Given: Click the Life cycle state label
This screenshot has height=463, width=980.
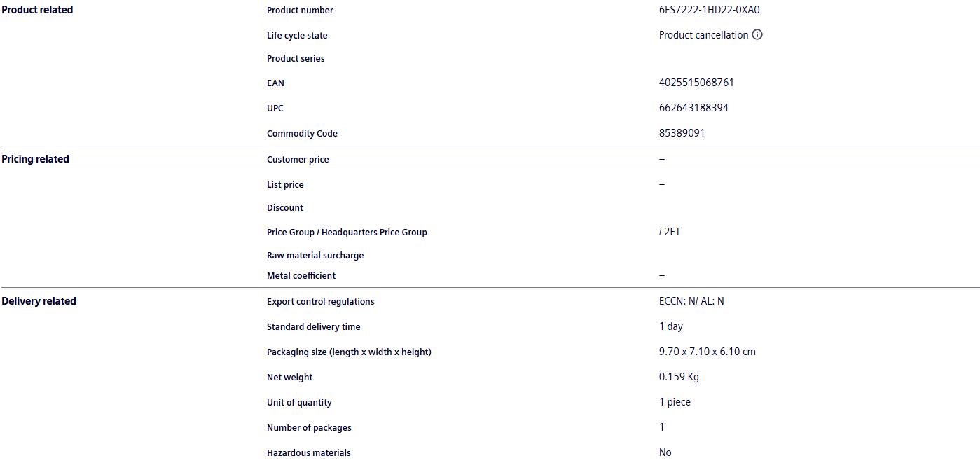Looking at the screenshot, I should pos(297,36).
